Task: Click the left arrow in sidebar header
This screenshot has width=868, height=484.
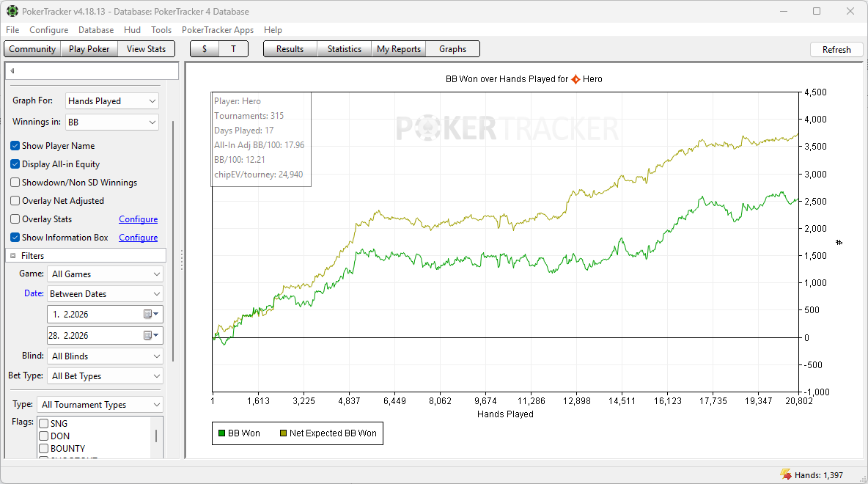Action: coord(12,71)
